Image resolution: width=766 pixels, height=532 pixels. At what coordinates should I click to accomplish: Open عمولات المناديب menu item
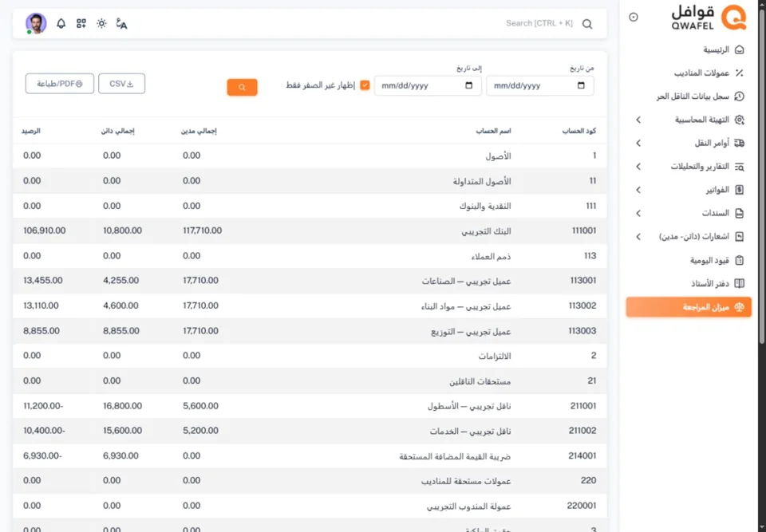(689, 73)
